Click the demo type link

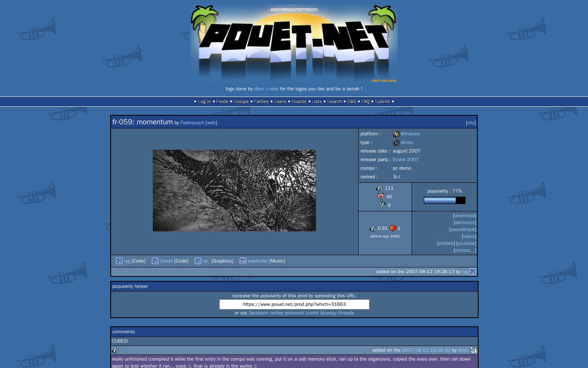(x=407, y=143)
